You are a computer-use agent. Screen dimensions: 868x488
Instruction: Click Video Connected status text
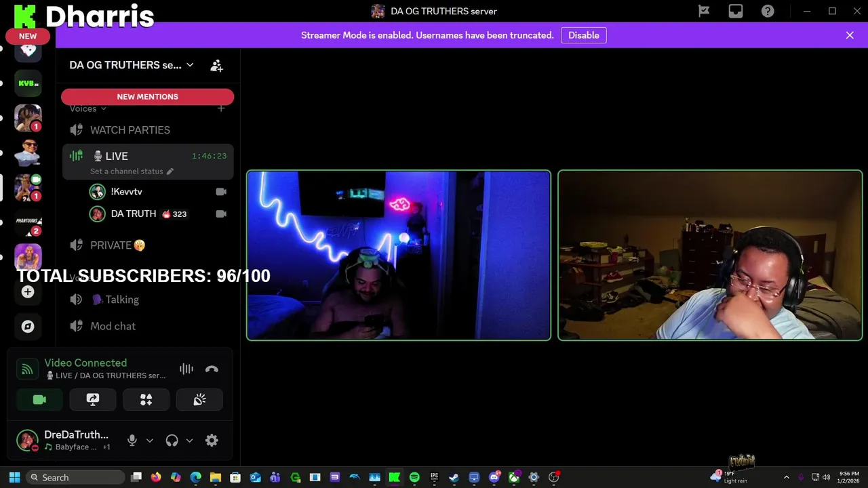[85, 363]
